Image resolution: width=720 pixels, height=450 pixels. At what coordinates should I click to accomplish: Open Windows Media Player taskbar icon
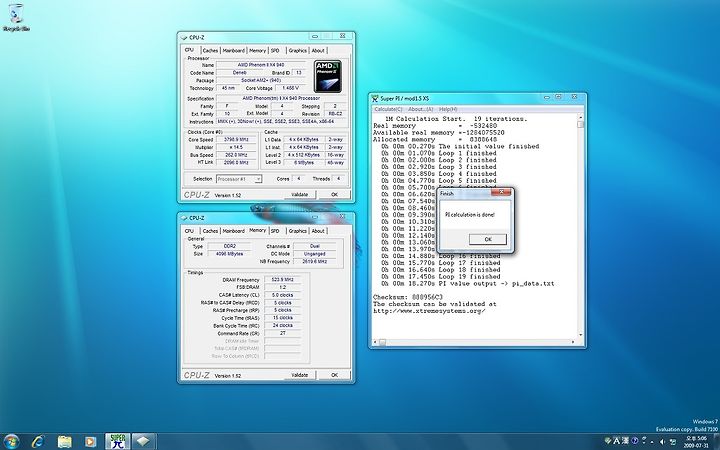[90, 442]
